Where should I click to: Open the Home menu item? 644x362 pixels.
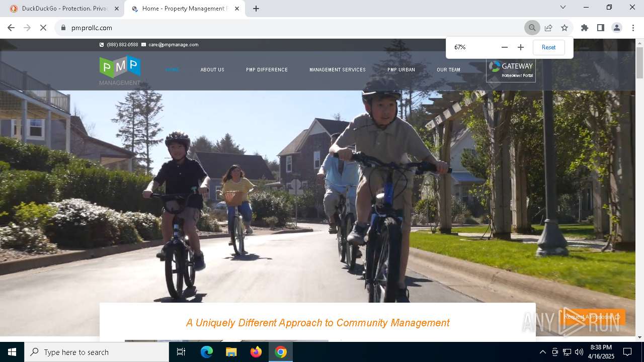(x=172, y=70)
